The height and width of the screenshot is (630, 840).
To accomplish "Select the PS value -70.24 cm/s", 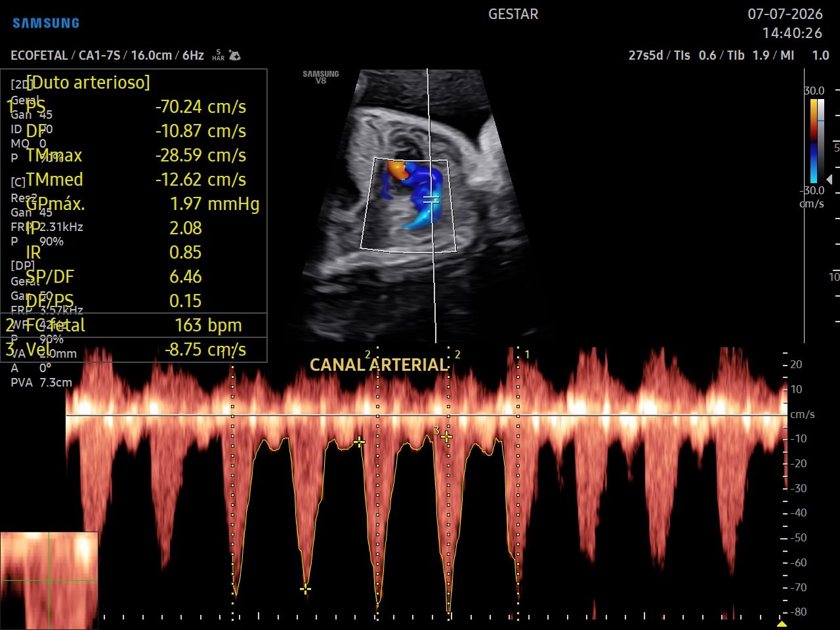I will 201,106.
